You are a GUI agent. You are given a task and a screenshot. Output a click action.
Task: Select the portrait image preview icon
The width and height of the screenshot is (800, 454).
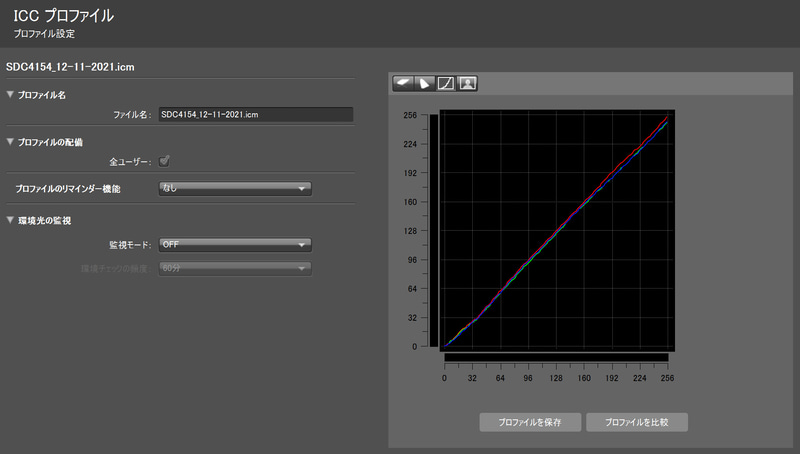[467, 83]
